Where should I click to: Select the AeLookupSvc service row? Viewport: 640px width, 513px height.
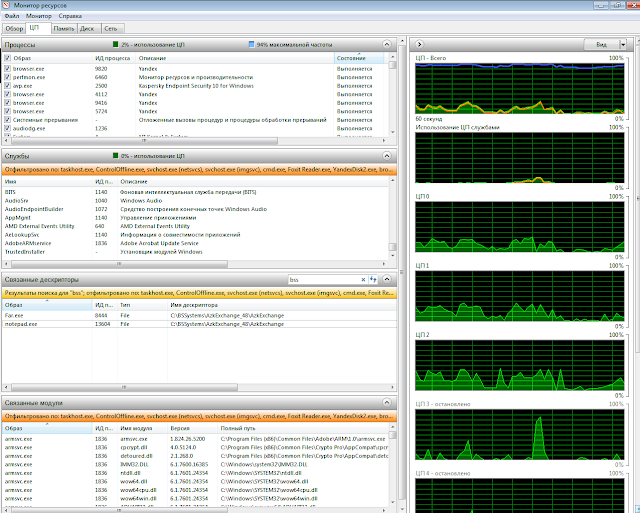point(195,235)
